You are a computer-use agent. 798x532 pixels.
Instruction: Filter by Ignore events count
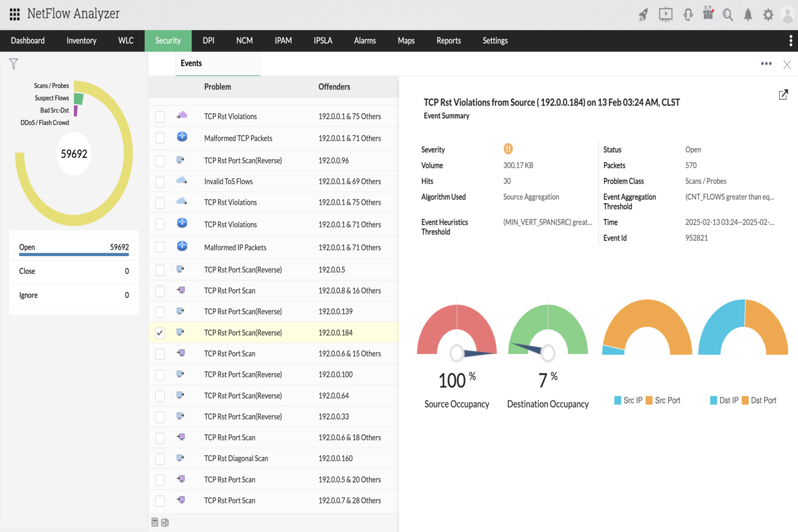coord(74,295)
